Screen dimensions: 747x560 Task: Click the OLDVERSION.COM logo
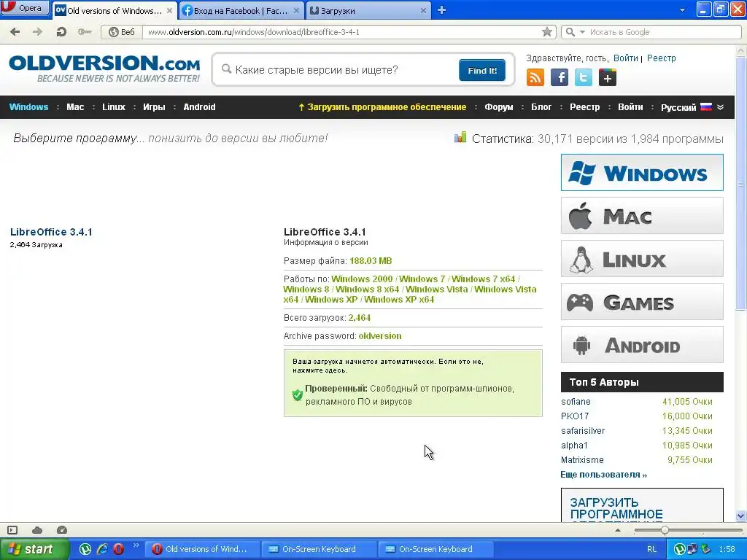pos(104,69)
